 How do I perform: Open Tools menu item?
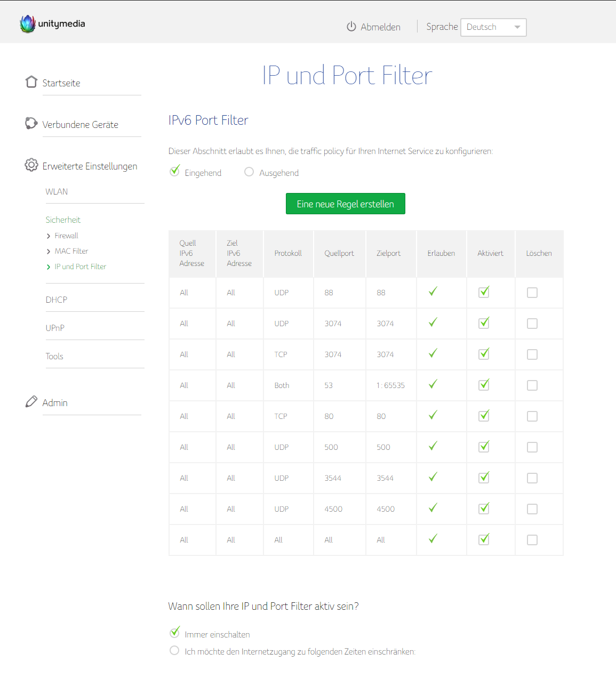point(54,356)
